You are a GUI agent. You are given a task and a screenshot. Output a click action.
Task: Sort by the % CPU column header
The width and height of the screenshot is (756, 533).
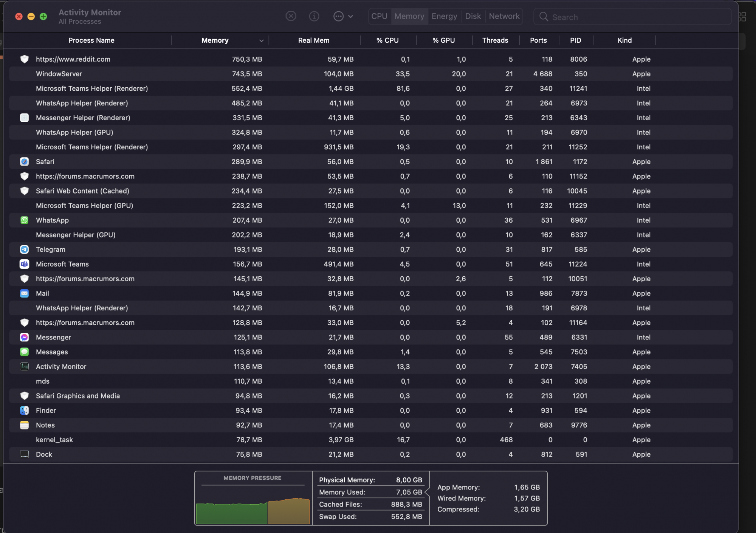click(387, 40)
